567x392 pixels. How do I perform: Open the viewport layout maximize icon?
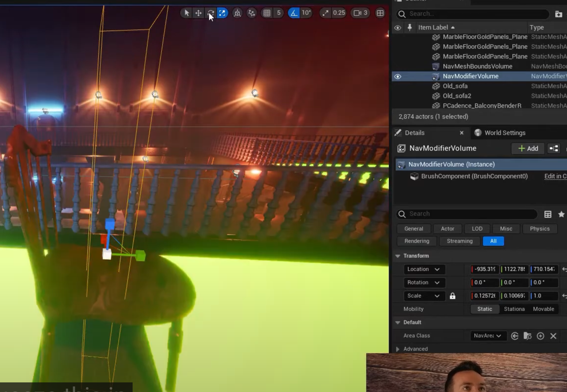point(380,13)
